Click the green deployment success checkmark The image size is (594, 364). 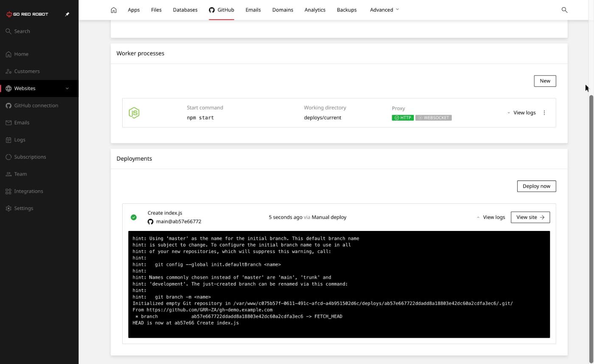click(x=134, y=217)
